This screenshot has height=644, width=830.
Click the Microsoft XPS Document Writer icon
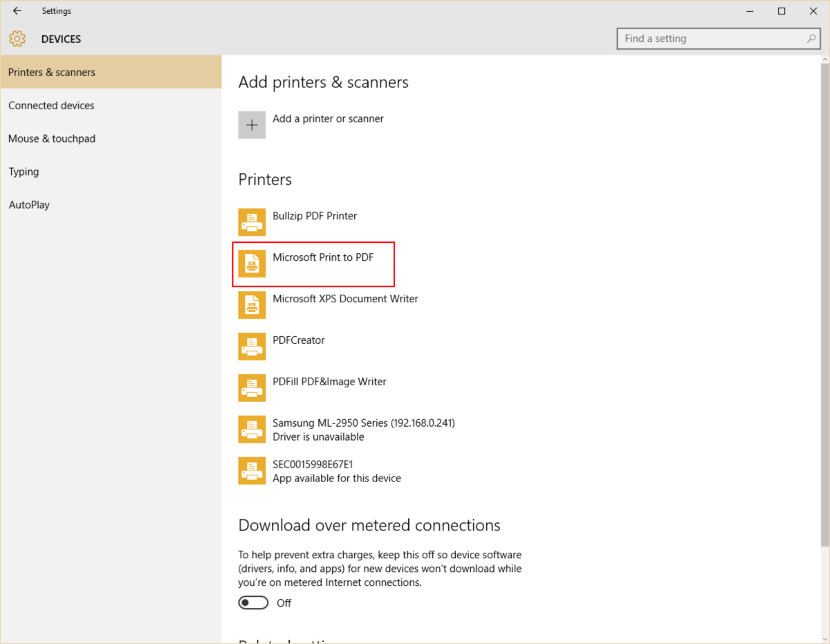[x=252, y=305]
